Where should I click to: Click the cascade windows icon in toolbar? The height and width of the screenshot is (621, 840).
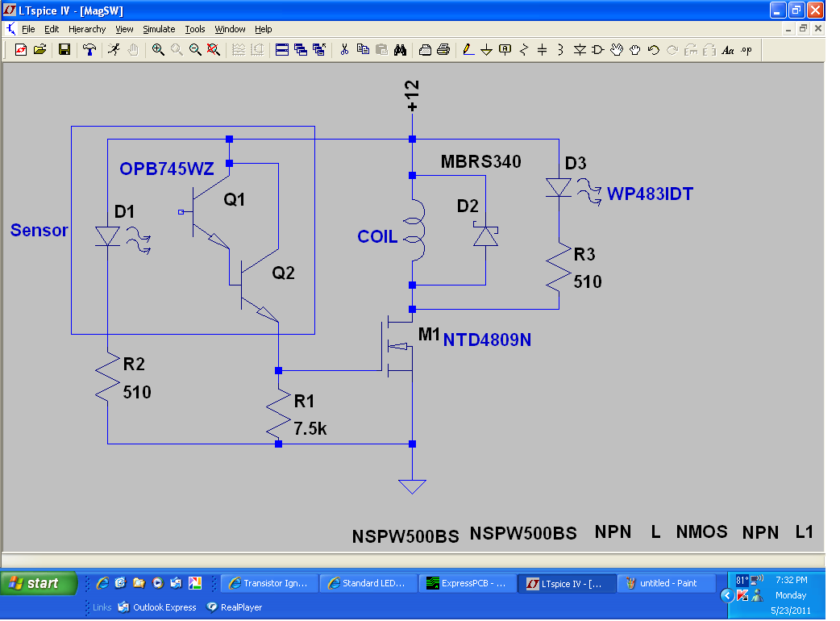pos(301,50)
